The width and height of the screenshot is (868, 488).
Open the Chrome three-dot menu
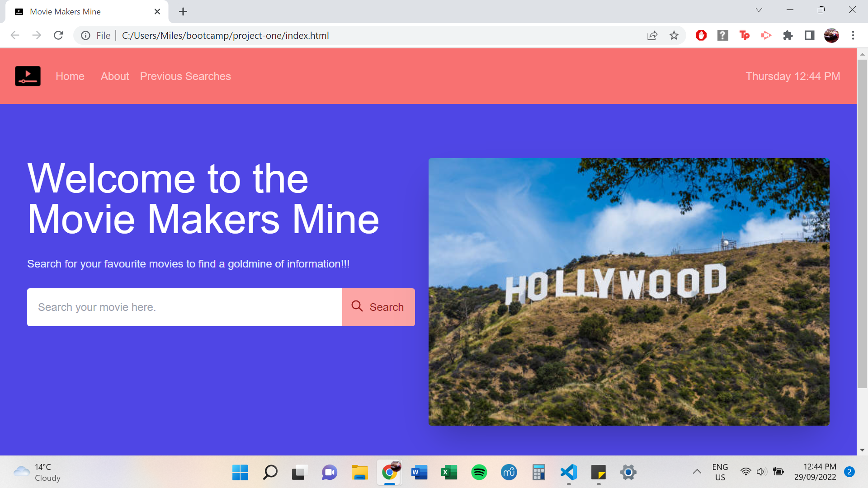pos(853,35)
